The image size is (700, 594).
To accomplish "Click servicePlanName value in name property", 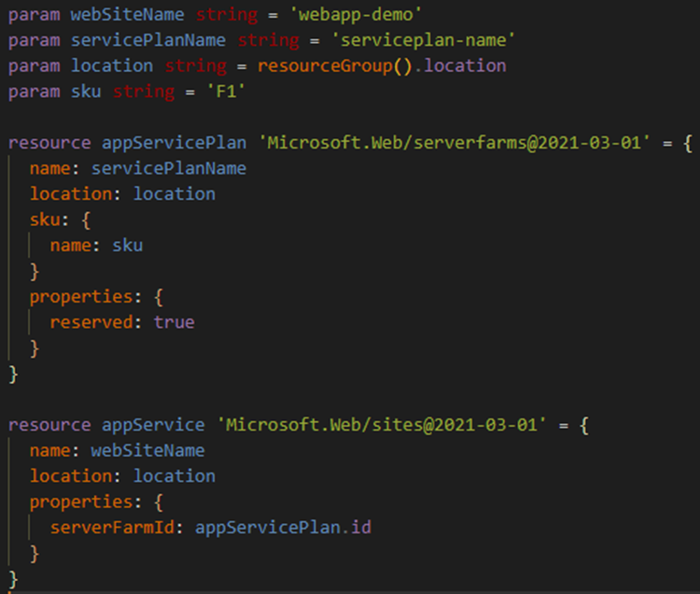I will point(168,168).
